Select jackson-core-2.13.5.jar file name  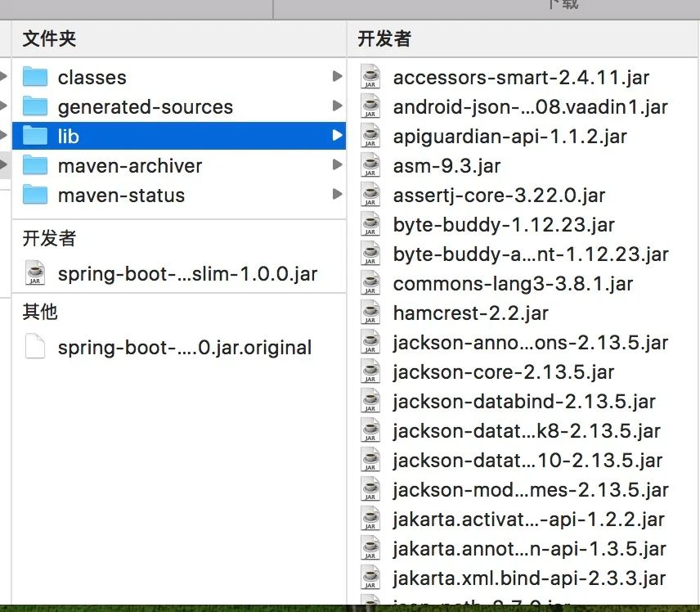pyautogui.click(x=504, y=372)
